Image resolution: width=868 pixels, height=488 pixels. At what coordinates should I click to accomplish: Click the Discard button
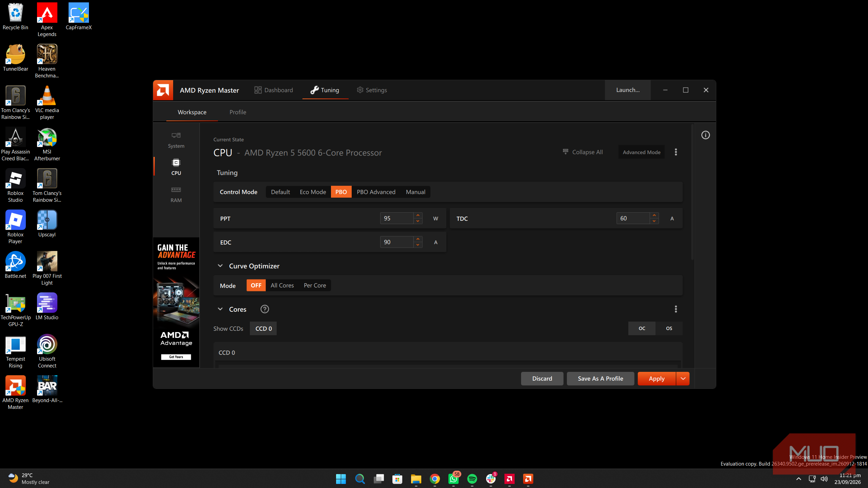[542, 379]
